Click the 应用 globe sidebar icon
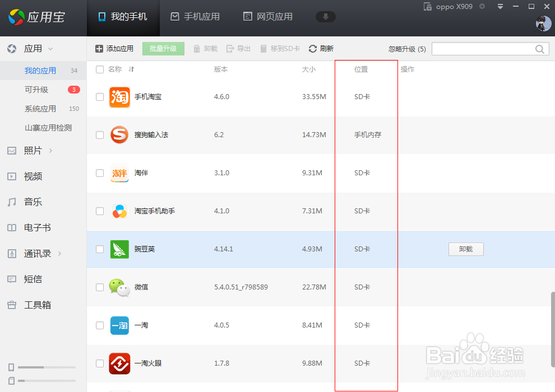Image resolution: width=555 pixels, height=392 pixels. 12,49
